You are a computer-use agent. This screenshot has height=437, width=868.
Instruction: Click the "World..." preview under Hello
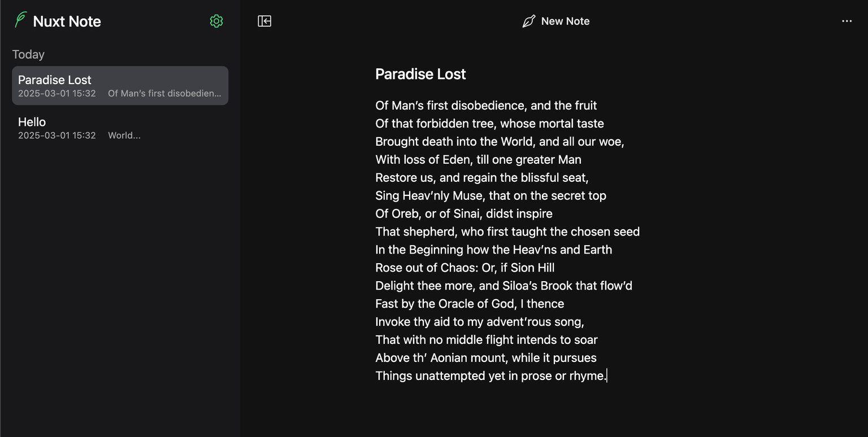click(x=124, y=136)
